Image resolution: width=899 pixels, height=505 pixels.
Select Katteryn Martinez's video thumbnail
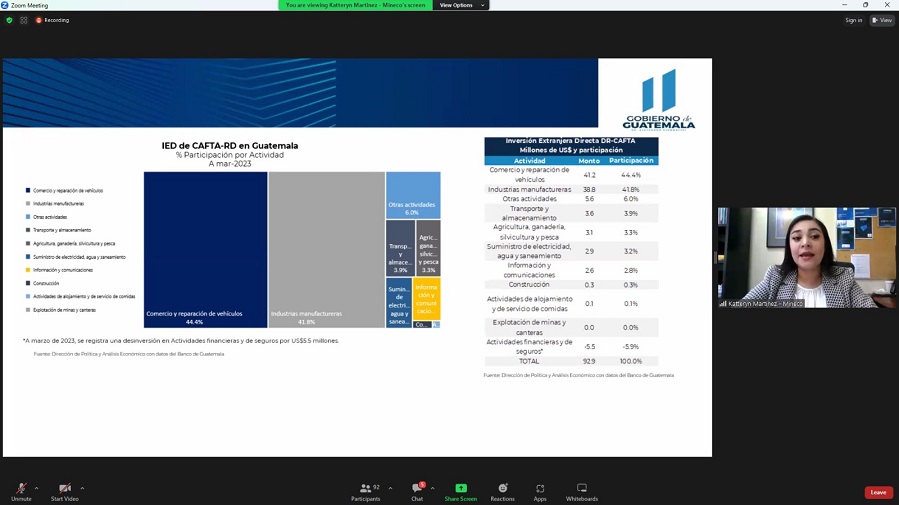(806, 257)
